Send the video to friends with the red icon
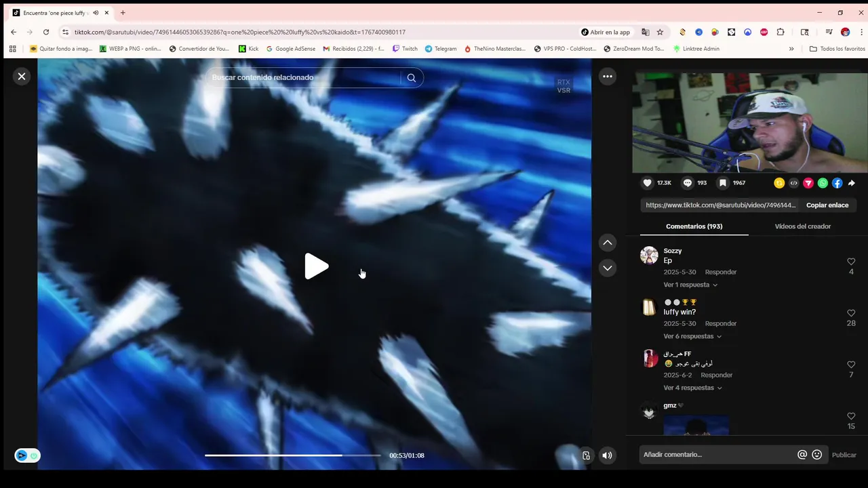 click(808, 183)
